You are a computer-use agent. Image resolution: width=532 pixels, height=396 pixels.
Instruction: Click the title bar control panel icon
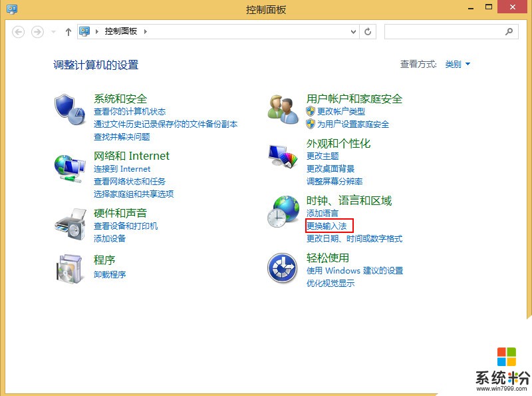click(x=12, y=9)
